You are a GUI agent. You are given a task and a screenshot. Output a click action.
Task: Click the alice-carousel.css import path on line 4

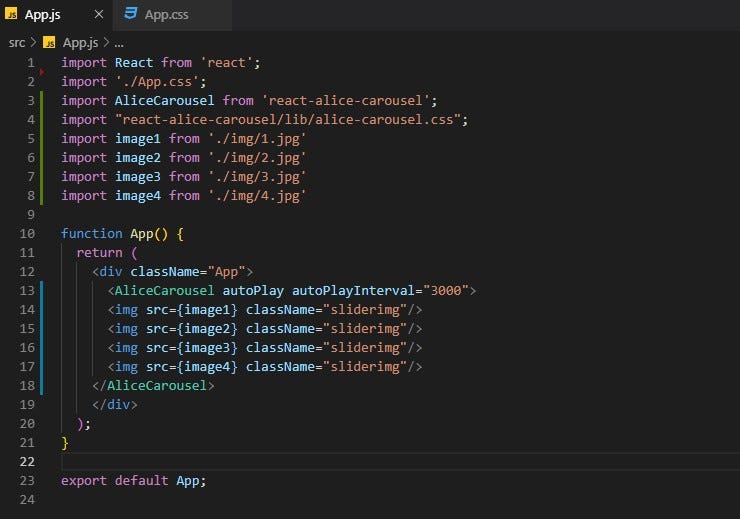pyautogui.click(x=288, y=119)
